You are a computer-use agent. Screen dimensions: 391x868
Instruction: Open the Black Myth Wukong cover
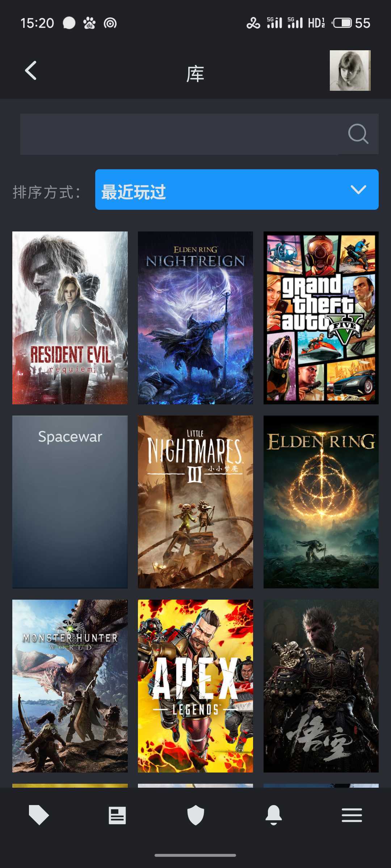(321, 686)
